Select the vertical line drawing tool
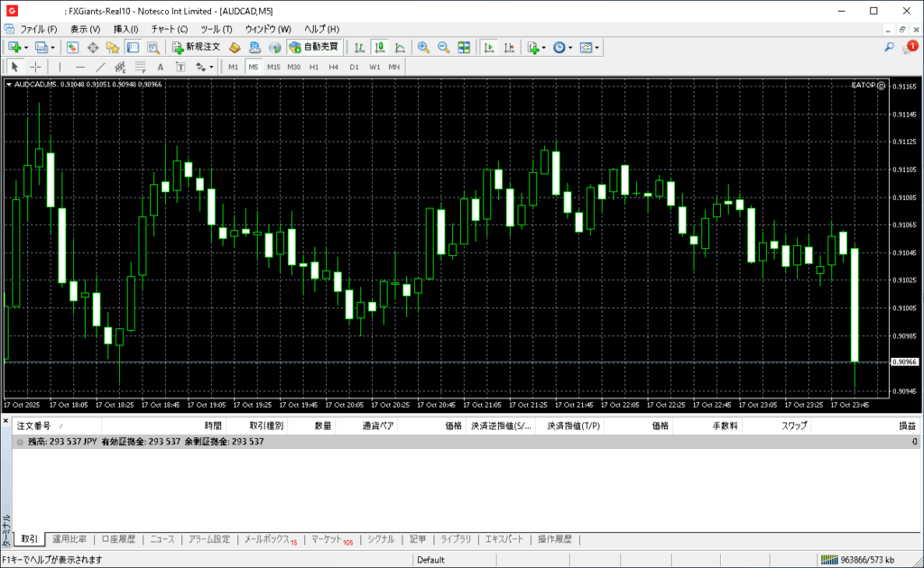The width and height of the screenshot is (924, 568). click(x=60, y=67)
